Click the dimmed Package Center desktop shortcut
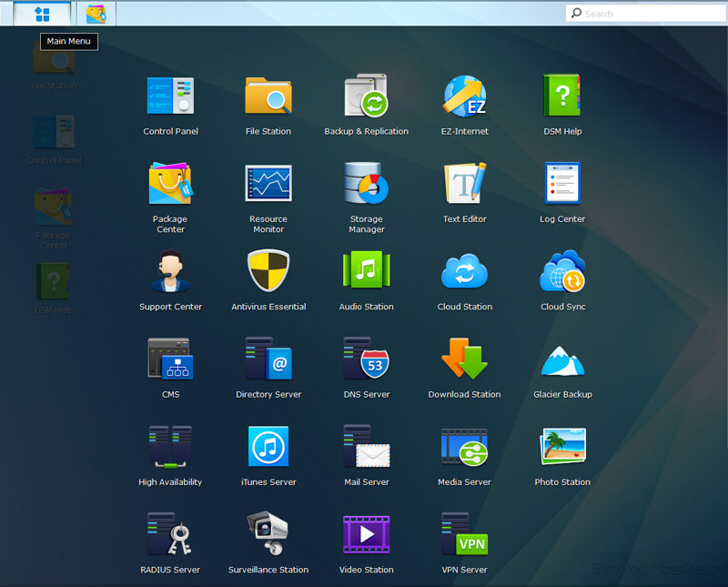 point(54,218)
